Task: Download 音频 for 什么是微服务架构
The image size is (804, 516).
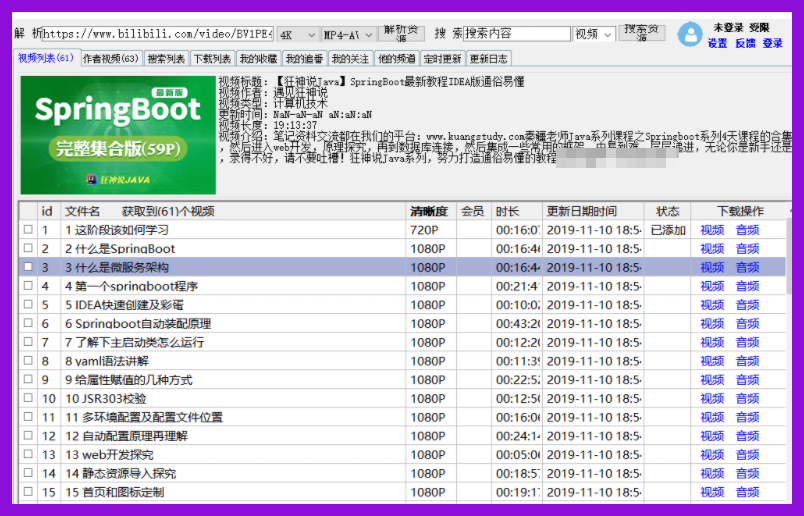Action: pyautogui.click(x=747, y=267)
